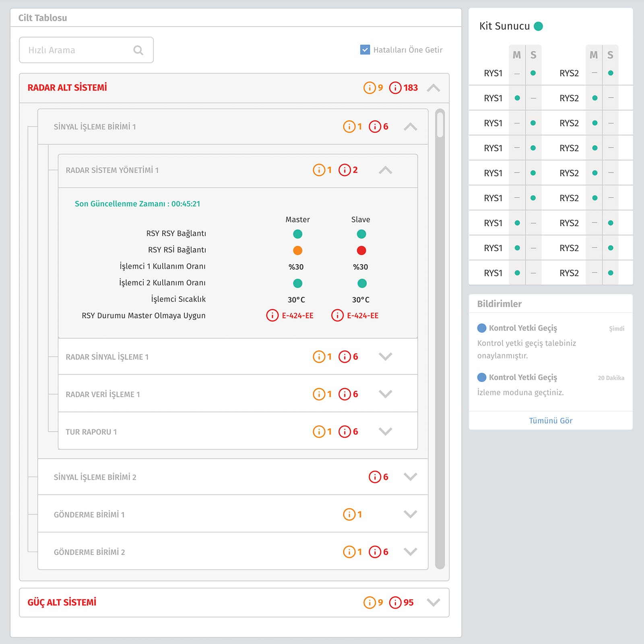644x644 pixels.
Task: Open the 20 Dakika Kontrol Yetki Geçiş notification
Action: [551, 385]
